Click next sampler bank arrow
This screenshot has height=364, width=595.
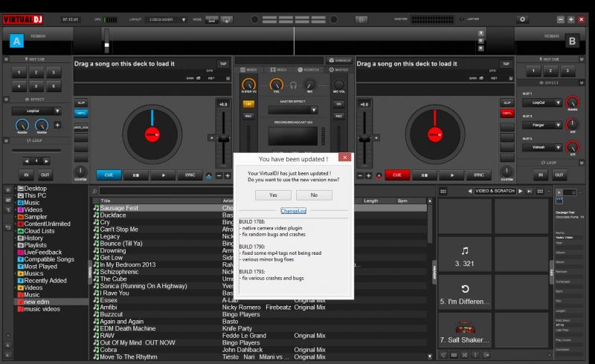[520, 191]
